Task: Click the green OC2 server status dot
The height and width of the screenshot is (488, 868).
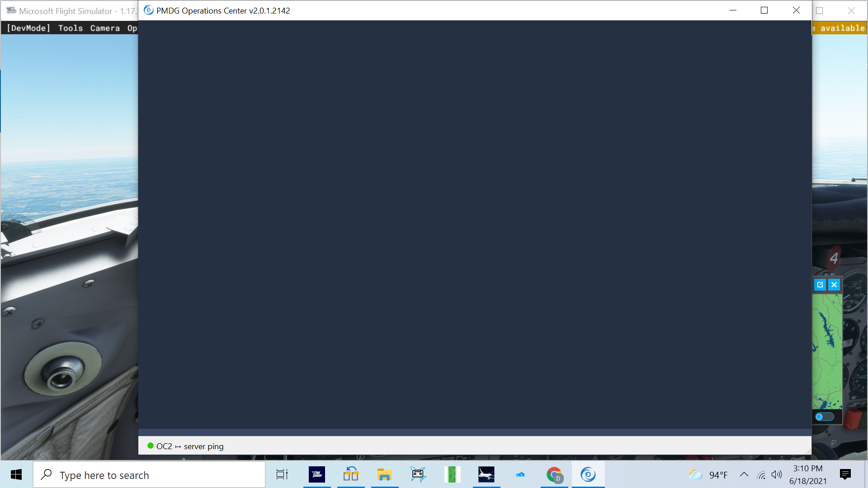Action: point(151,446)
